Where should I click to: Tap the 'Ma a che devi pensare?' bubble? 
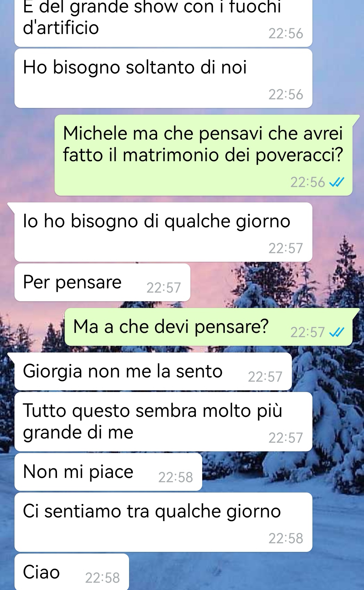(209, 327)
